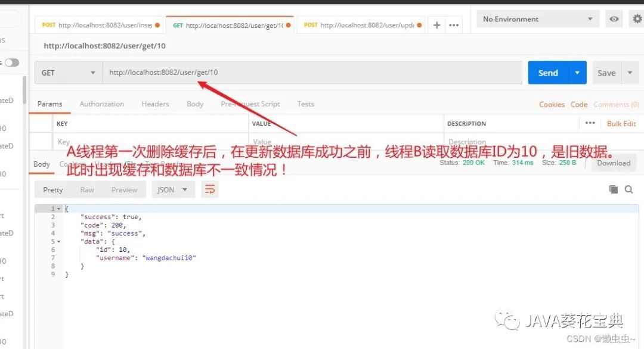Image resolution: width=644 pixels, height=349 pixels.
Task: Click the request title http://localhost:8082/user/get/10
Action: point(104,46)
